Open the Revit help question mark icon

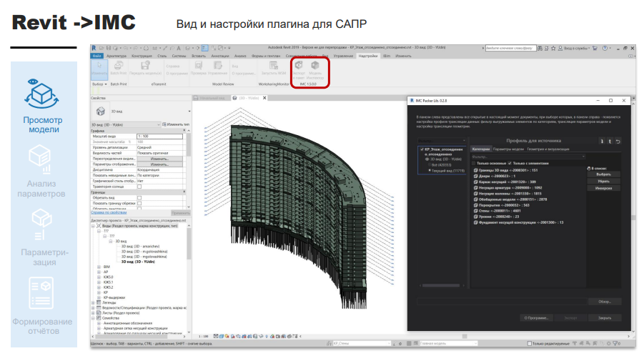(x=605, y=48)
